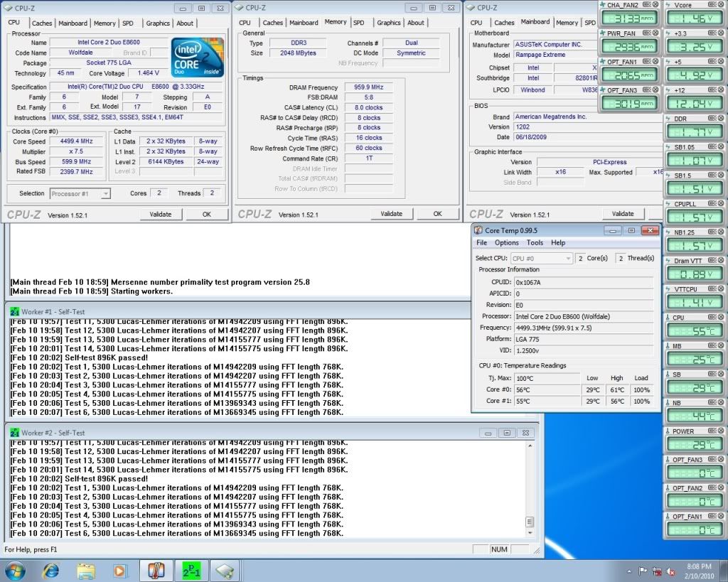Switch to Prime95 via green taskbar icon
The width and height of the screenshot is (728, 582).
(191, 571)
